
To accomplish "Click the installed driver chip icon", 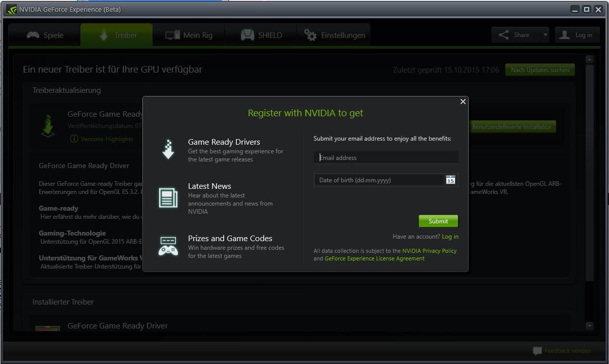I will click(x=48, y=328).
